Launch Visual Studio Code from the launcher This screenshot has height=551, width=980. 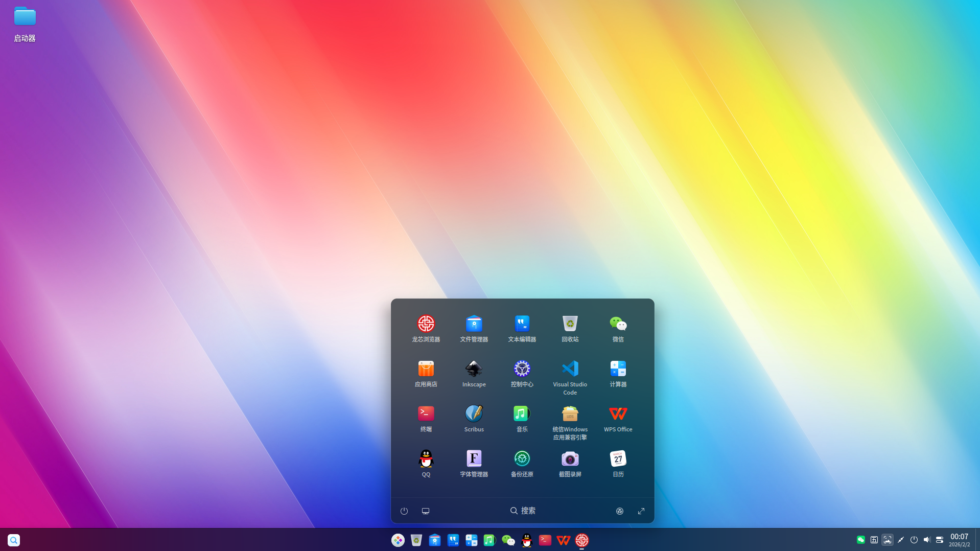[x=570, y=368]
